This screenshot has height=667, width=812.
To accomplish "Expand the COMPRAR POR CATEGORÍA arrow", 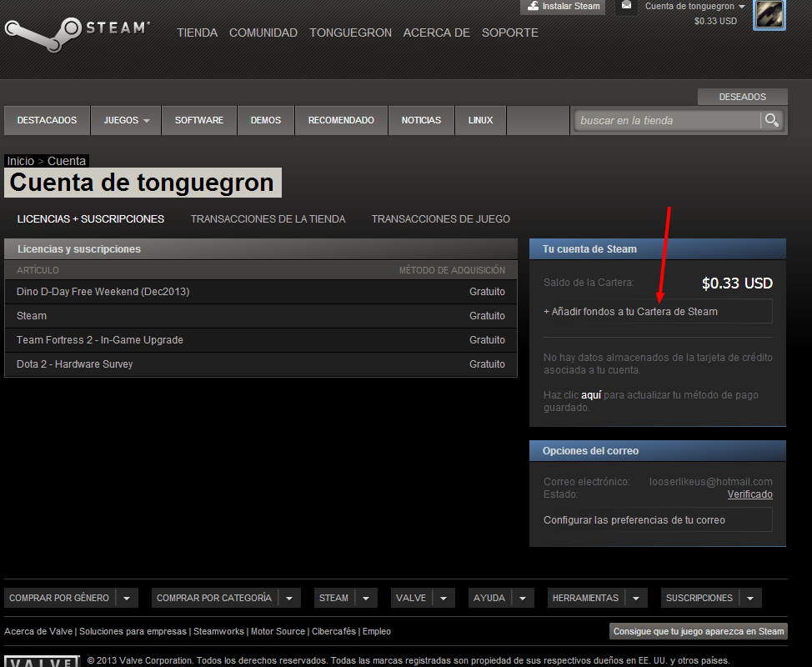I will (289, 598).
